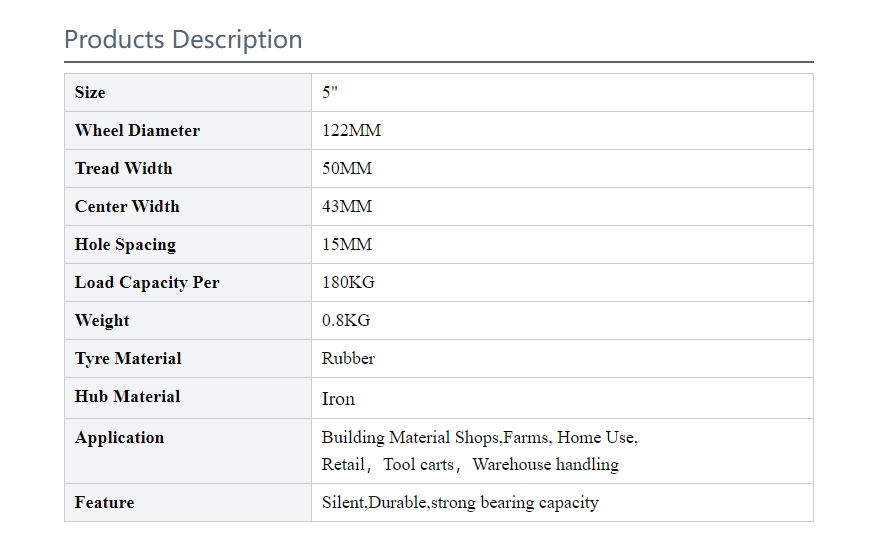Click the 5" size value

coord(330,92)
